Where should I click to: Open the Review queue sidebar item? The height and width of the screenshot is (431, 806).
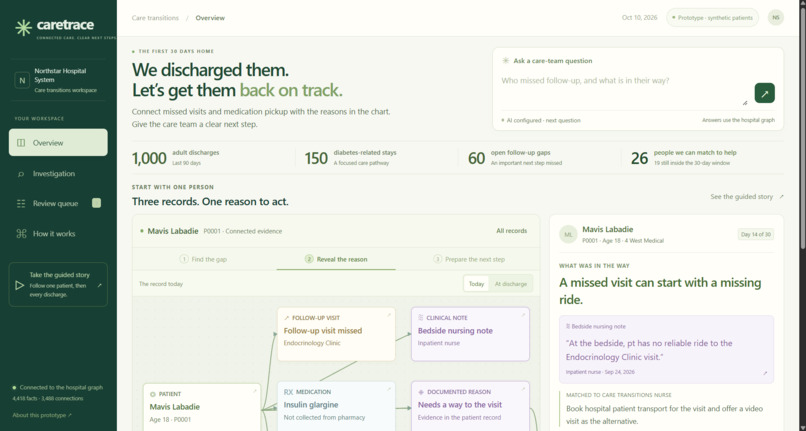pos(58,204)
